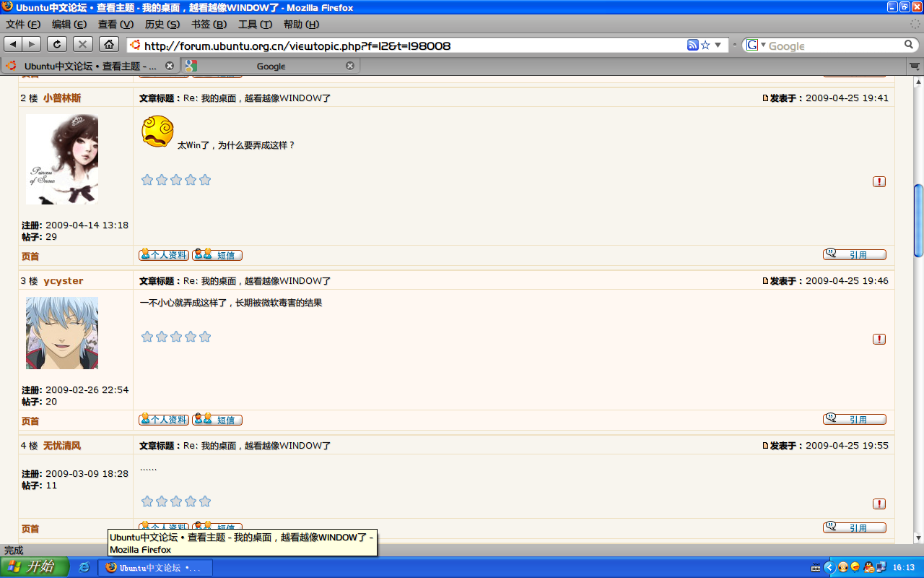The height and width of the screenshot is (578, 924).
Task: Open the search engine selector dropdown
Action: point(757,45)
